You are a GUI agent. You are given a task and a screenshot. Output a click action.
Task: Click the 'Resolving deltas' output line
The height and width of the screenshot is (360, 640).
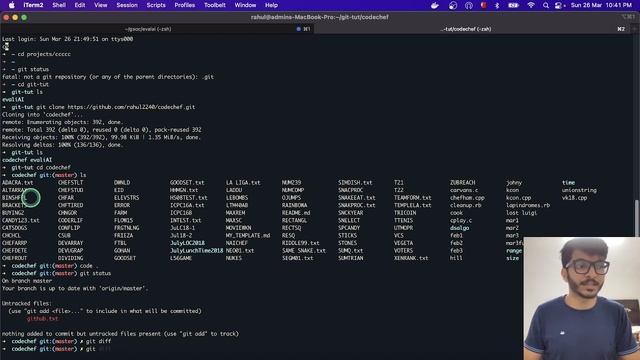(x=62, y=145)
